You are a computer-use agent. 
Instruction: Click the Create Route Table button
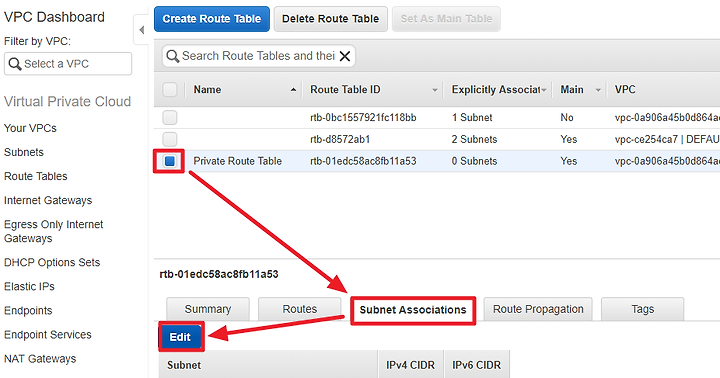point(212,19)
